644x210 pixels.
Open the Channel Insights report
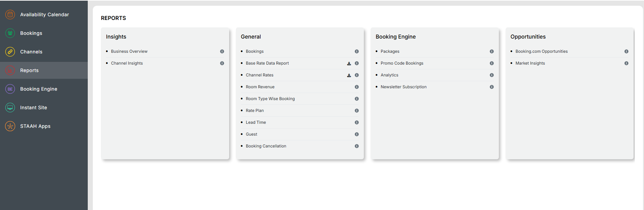[x=127, y=63]
